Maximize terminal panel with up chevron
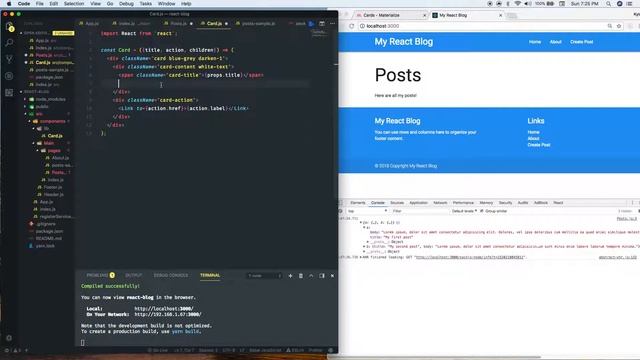Image resolution: width=640 pixels, height=360 pixels. pos(311,276)
